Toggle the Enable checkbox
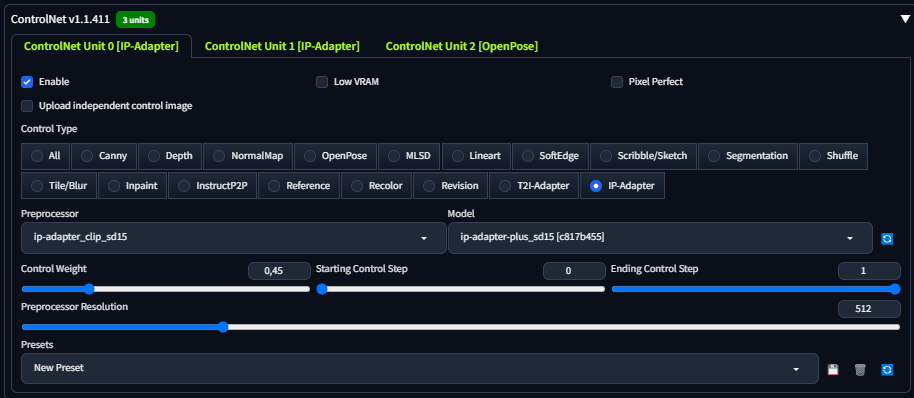The width and height of the screenshot is (914, 398). click(27, 82)
